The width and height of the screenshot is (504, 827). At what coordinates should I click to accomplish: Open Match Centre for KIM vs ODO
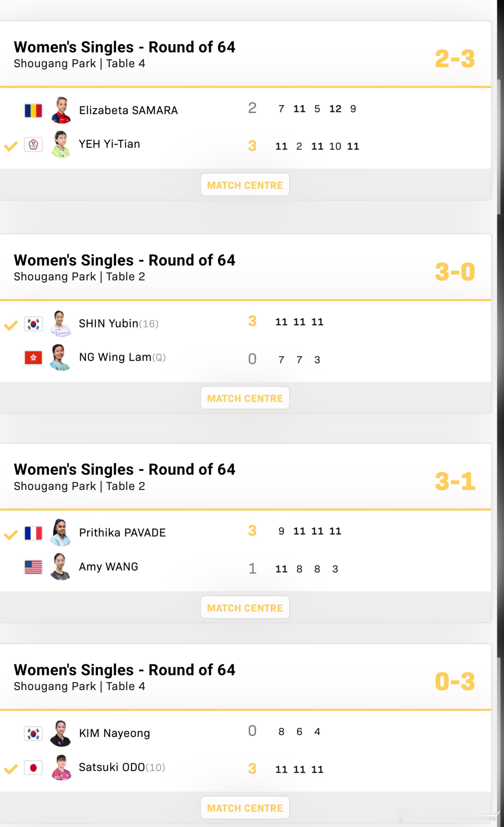(245, 807)
